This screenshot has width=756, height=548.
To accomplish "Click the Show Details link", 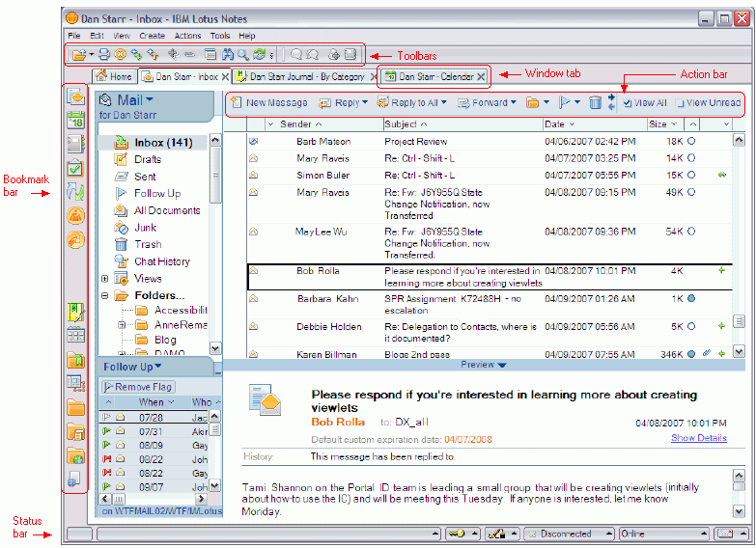I will pos(699,438).
